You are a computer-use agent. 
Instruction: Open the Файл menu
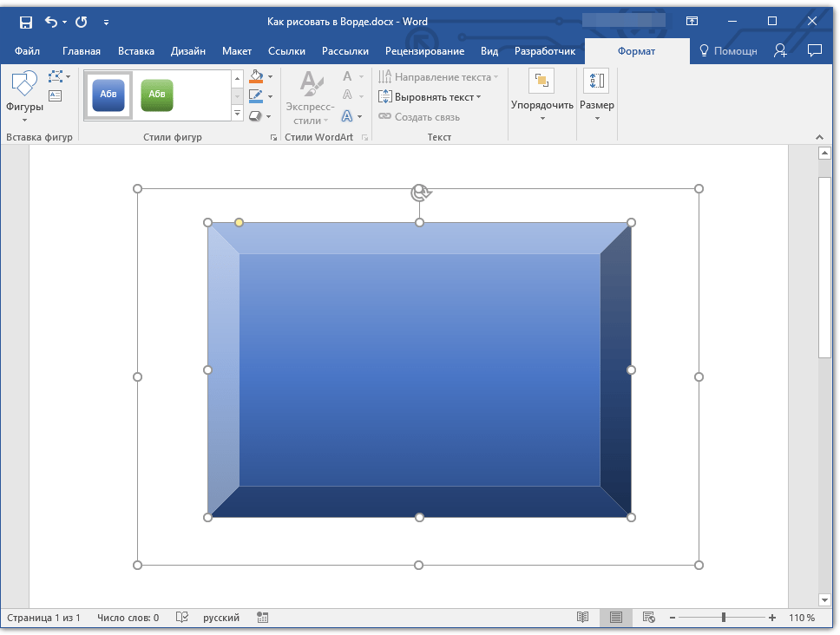click(27, 51)
